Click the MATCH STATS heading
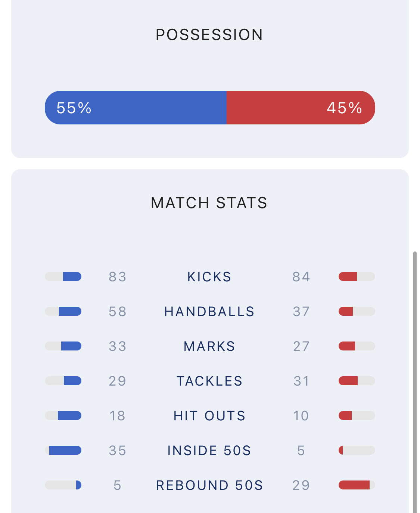Viewport: 420px width, 513px height. tap(209, 203)
